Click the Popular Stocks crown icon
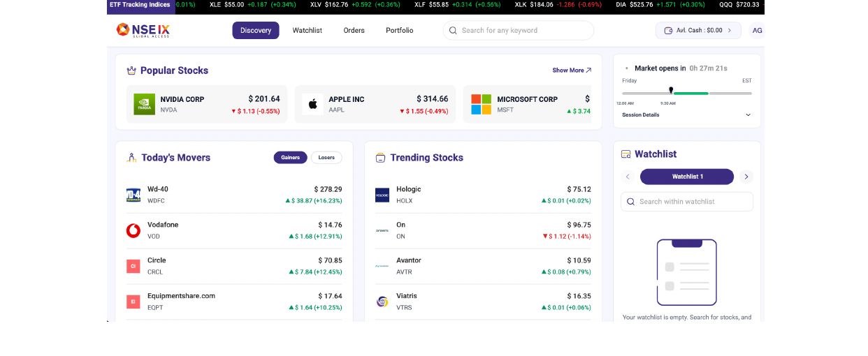The width and height of the screenshot is (868, 356). 131,71
